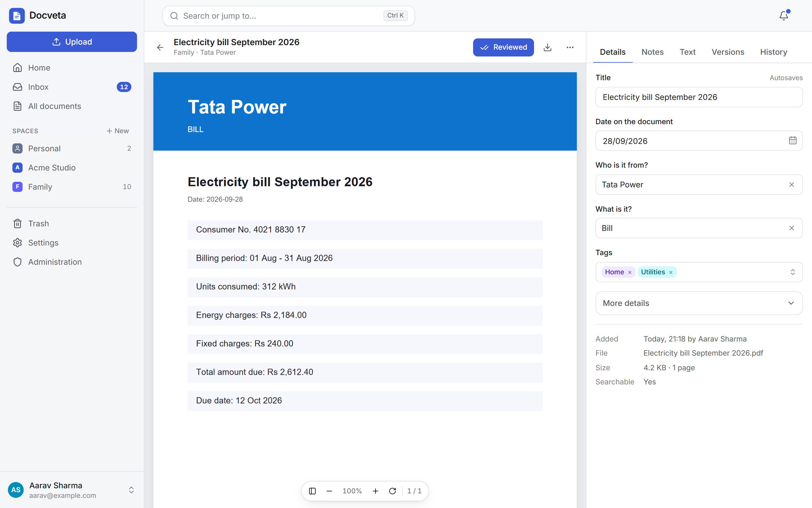Open the Tags dropdown selector
Image resolution: width=812 pixels, height=508 pixels.
pyautogui.click(x=792, y=272)
